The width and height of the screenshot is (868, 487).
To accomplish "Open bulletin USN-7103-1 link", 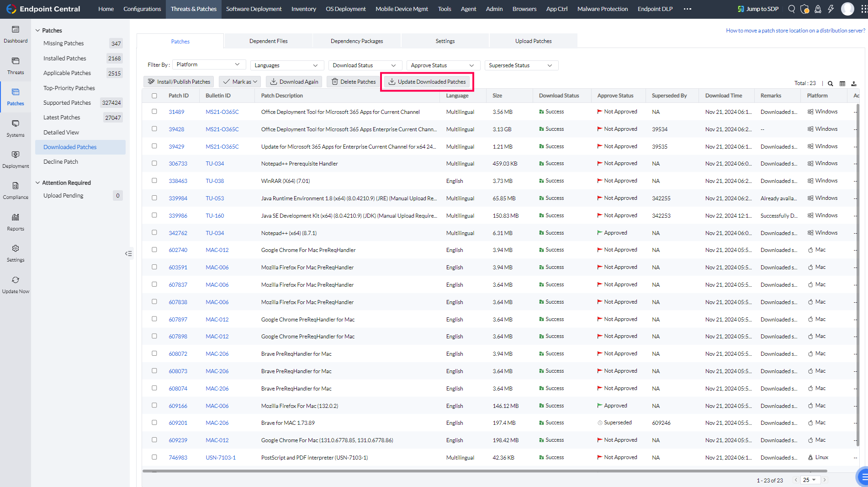I will coord(221,458).
